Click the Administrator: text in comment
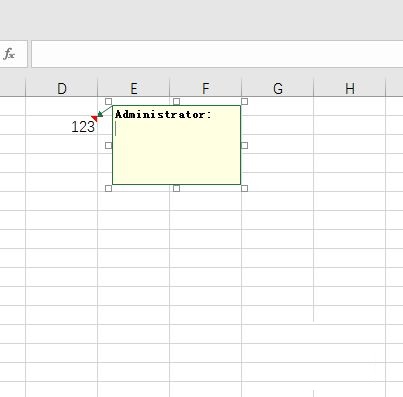Viewport: 403px width, 397px height. pos(163,115)
